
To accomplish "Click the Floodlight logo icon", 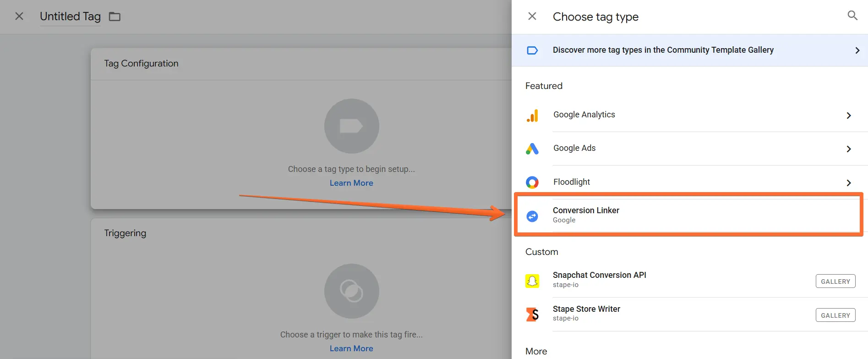I will [x=532, y=182].
